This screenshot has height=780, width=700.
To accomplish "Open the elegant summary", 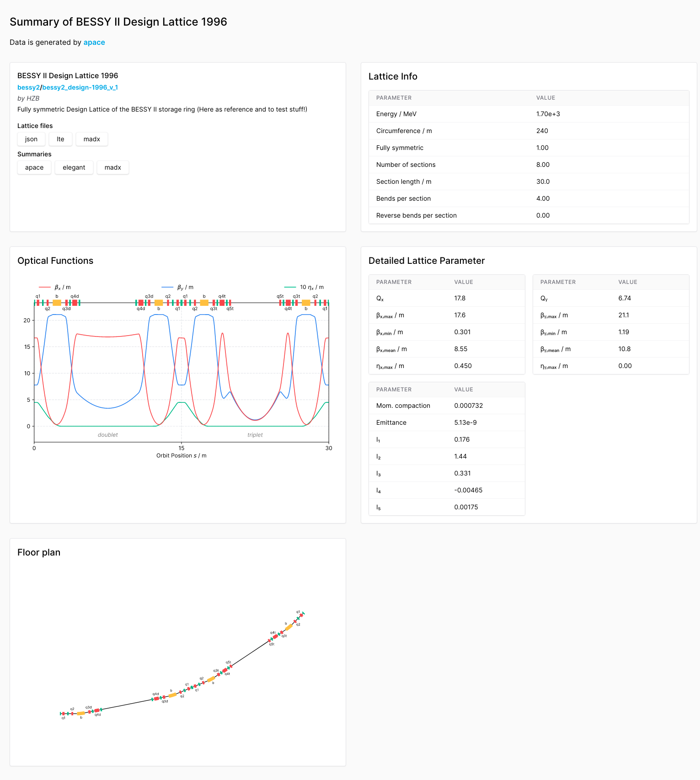I will (74, 167).
